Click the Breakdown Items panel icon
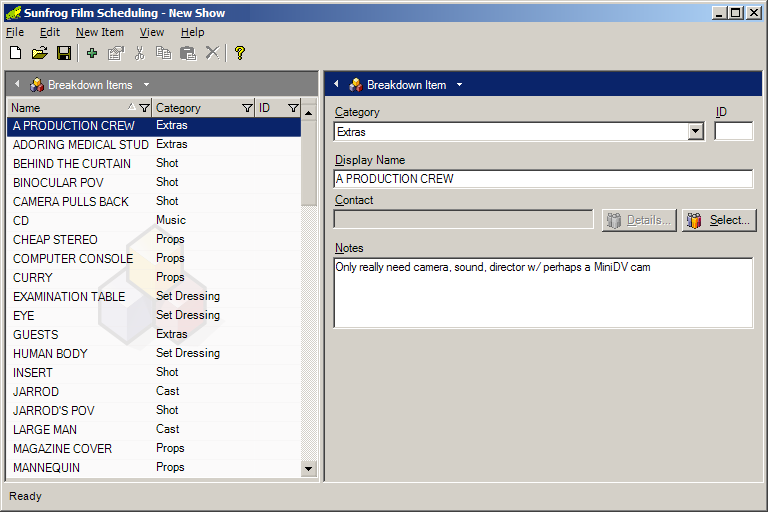 (x=37, y=85)
